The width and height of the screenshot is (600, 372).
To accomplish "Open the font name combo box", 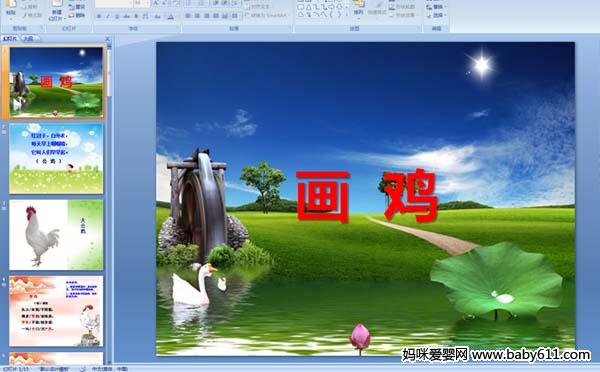I will [x=114, y=3].
